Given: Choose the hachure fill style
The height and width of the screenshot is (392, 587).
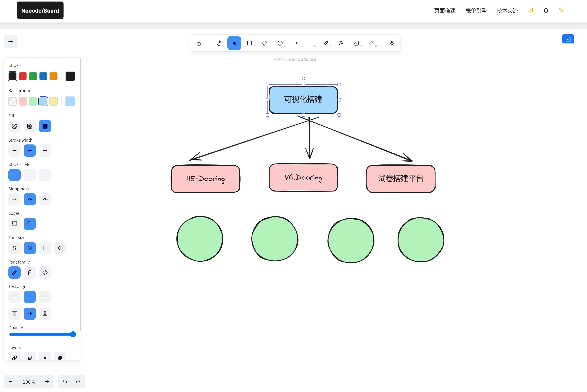Looking at the screenshot, I should coord(14,126).
